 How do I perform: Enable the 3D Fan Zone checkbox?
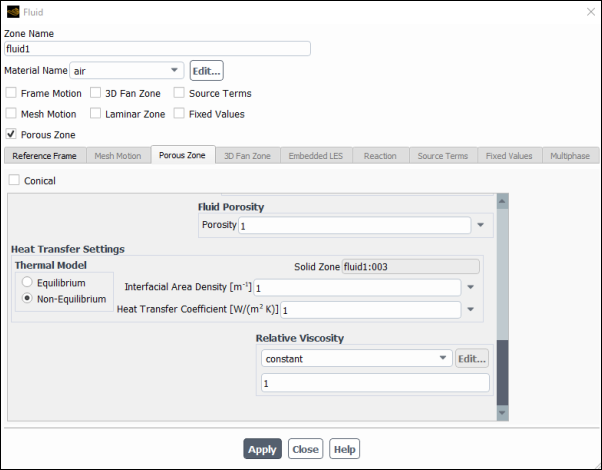pos(95,93)
